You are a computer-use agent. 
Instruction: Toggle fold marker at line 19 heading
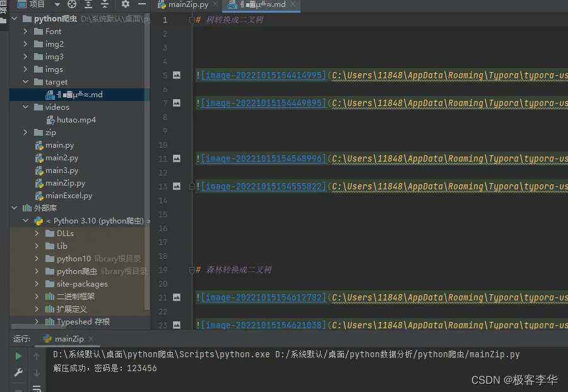192,270
